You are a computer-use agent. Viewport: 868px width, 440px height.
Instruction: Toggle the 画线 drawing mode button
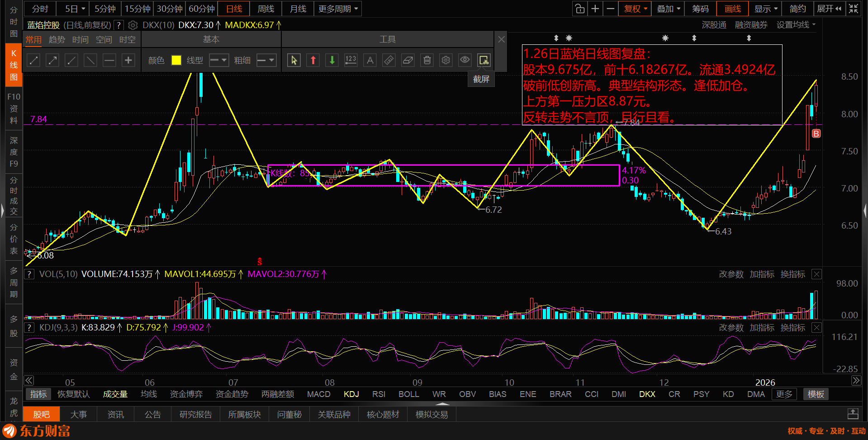click(733, 9)
